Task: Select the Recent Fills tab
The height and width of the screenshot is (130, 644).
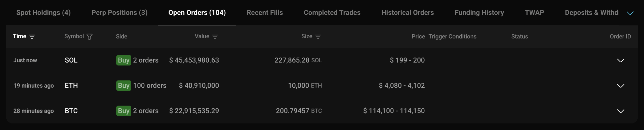Action: (265, 13)
